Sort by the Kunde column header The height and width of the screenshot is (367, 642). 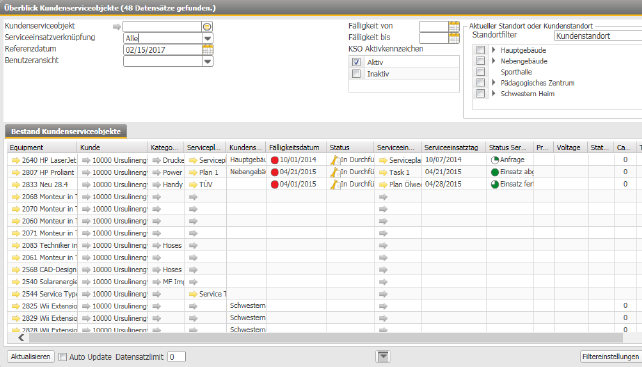coord(112,147)
